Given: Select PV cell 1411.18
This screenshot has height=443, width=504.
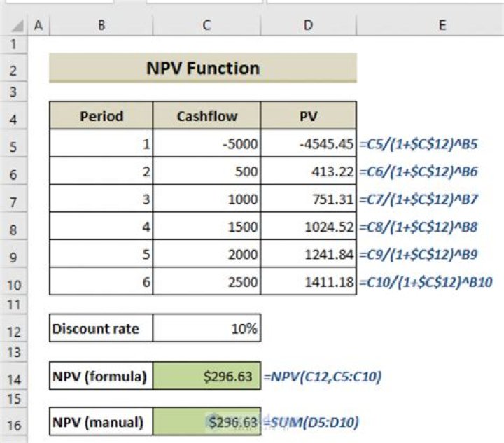Looking at the screenshot, I should [x=309, y=281].
